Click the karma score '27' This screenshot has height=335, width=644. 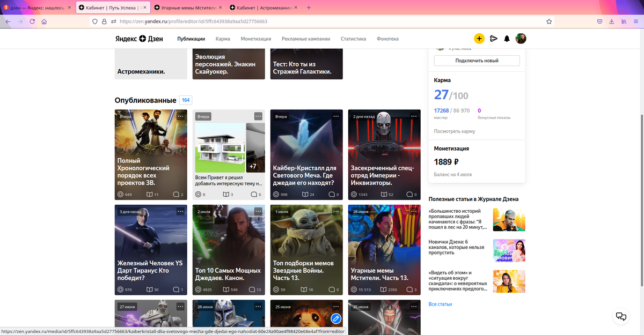click(x=441, y=95)
